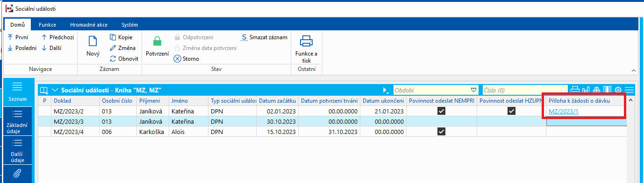This screenshot has width=644, height=183.
Task: Collapse the ribbon using the chevron
Action: point(634,70)
